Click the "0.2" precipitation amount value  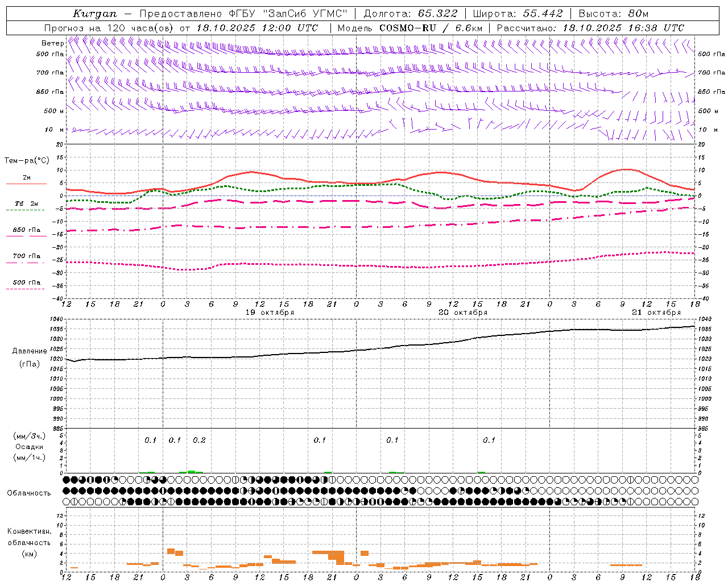click(199, 440)
